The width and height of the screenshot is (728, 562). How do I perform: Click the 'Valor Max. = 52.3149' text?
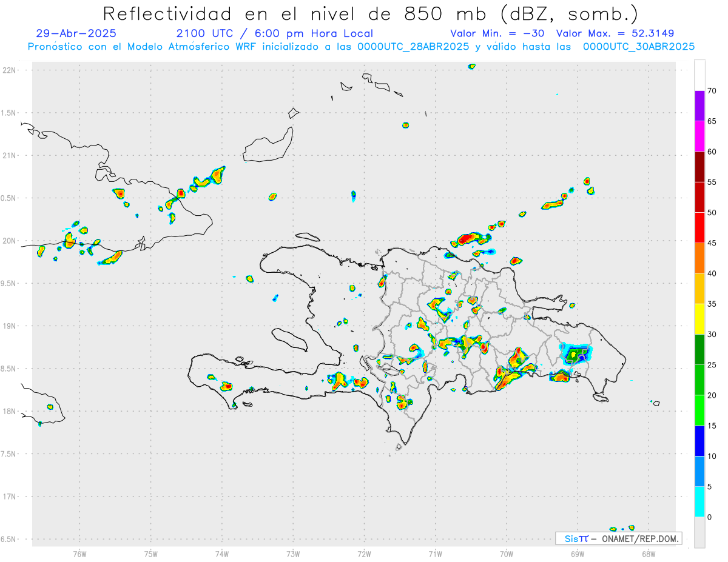615,33
